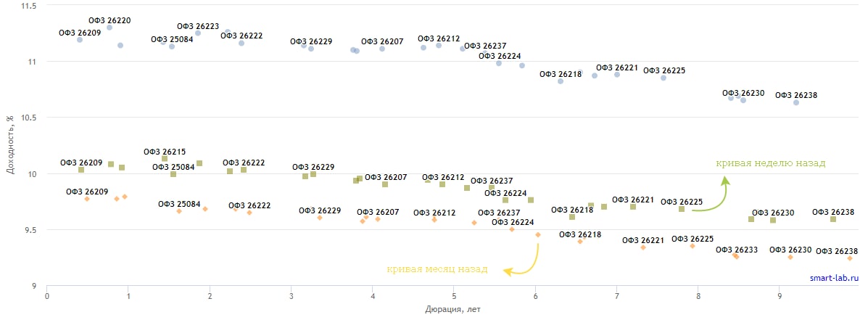Click the ОФЗ 26220 data label

[x=109, y=21]
